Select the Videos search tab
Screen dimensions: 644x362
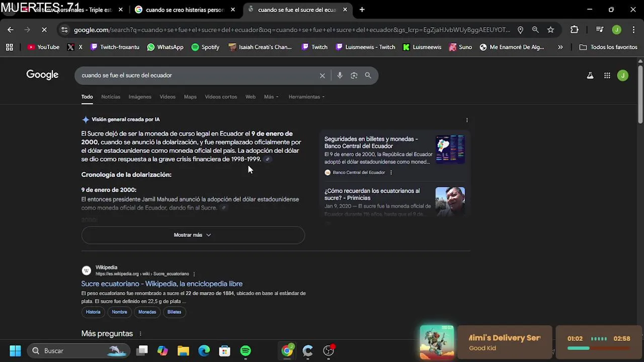tap(168, 97)
